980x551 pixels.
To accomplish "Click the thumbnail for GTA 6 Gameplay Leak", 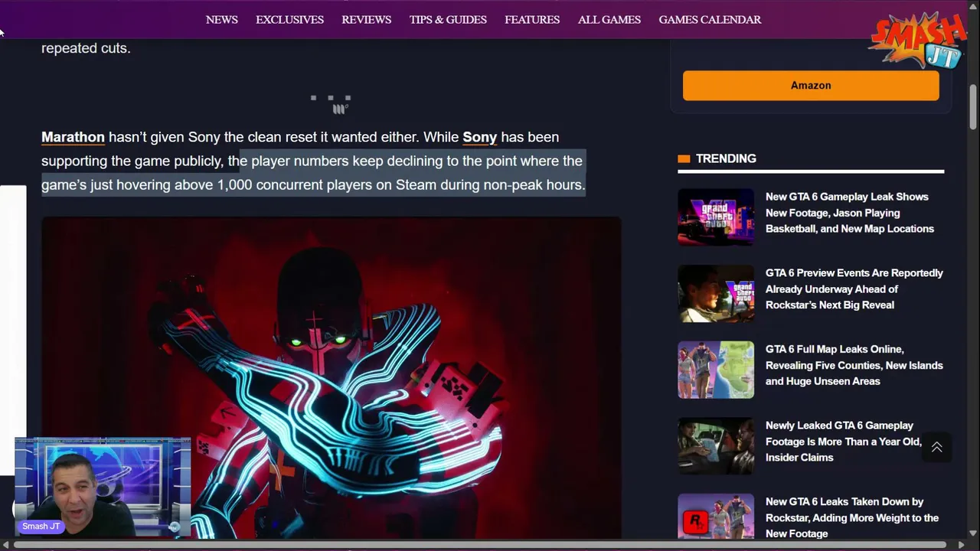I will click(716, 217).
